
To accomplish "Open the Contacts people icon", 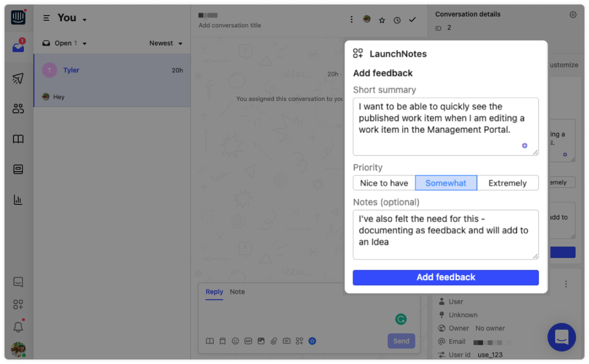I will [18, 109].
